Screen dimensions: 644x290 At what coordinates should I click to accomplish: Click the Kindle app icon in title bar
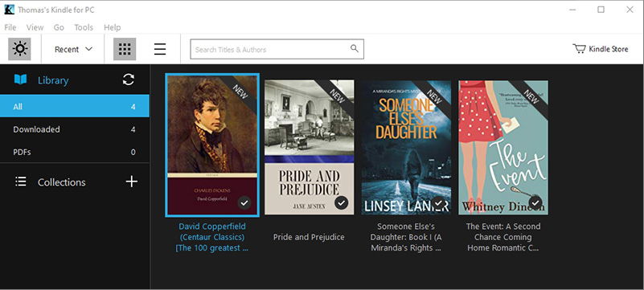(9, 10)
